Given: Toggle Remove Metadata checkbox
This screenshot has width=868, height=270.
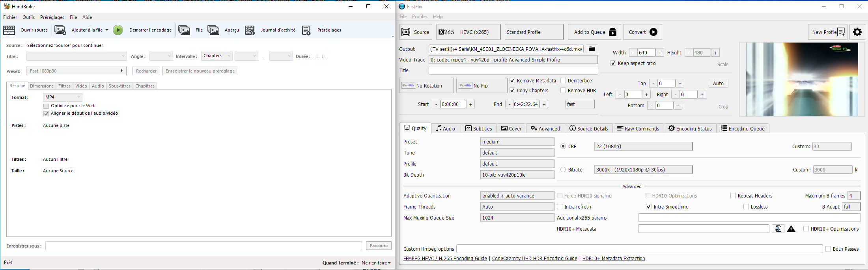Looking at the screenshot, I should pyautogui.click(x=512, y=80).
